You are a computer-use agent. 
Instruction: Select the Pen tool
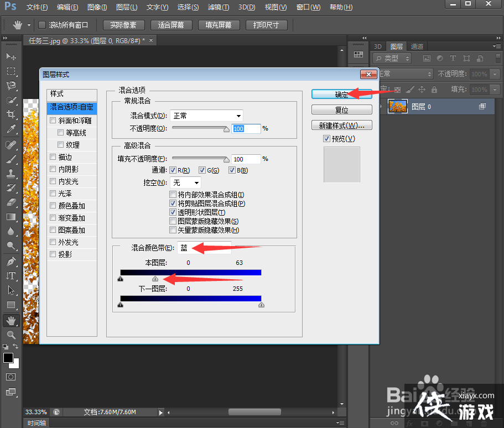tap(11, 261)
